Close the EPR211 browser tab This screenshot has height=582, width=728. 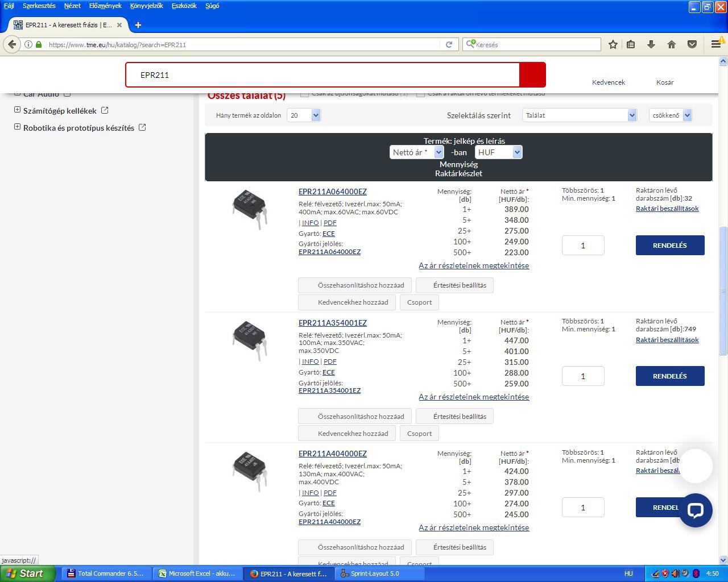tap(119, 25)
